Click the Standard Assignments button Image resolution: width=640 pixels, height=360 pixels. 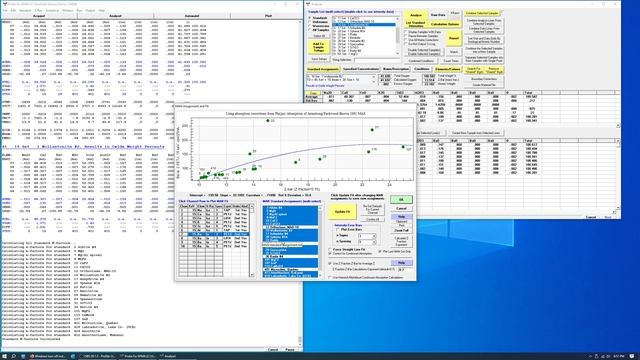coord(323,69)
